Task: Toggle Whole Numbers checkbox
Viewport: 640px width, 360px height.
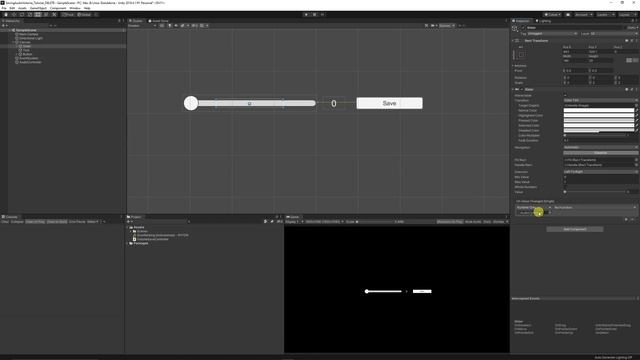Action: coord(565,187)
